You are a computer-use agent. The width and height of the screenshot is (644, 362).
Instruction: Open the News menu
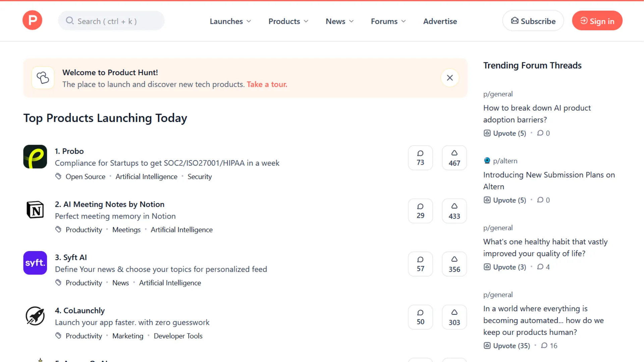click(339, 21)
